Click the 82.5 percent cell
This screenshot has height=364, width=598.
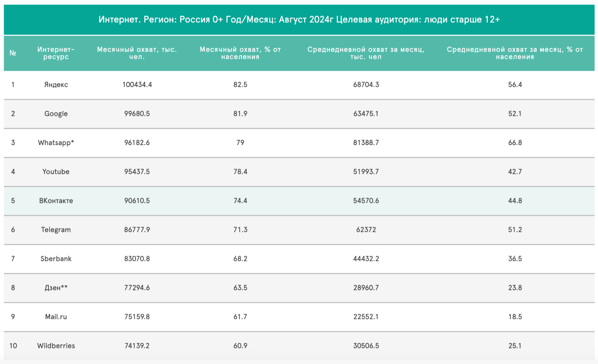tap(240, 85)
